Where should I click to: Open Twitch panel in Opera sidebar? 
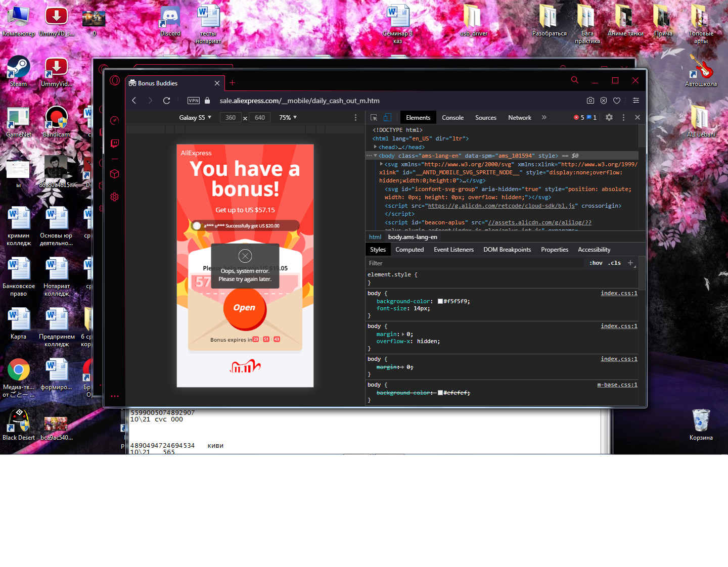coord(115,144)
